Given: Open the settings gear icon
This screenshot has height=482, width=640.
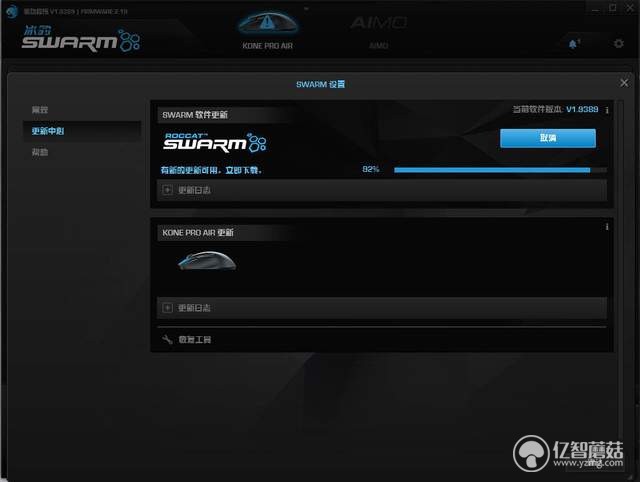Looking at the screenshot, I should pyautogui.click(x=619, y=43).
